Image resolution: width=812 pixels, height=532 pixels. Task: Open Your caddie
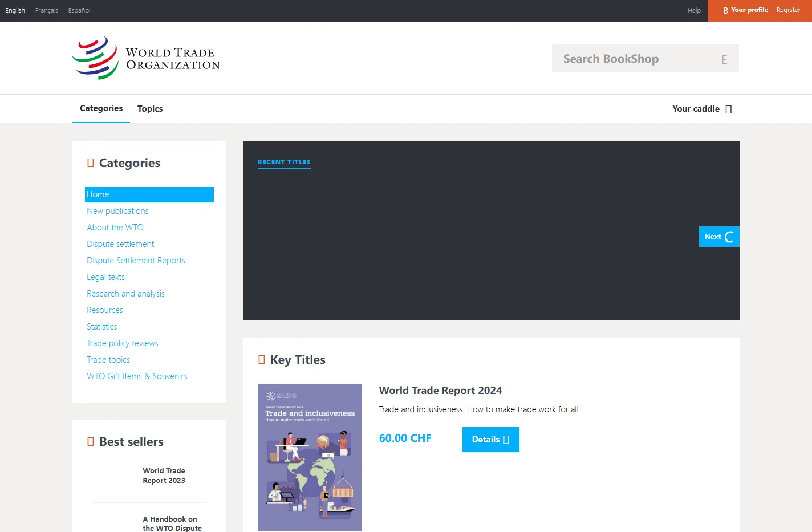(702, 109)
